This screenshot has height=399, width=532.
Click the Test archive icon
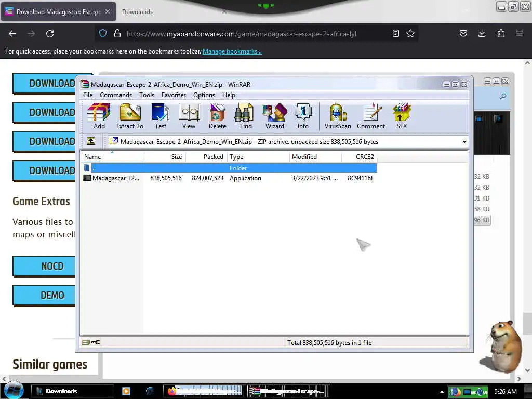point(160,116)
